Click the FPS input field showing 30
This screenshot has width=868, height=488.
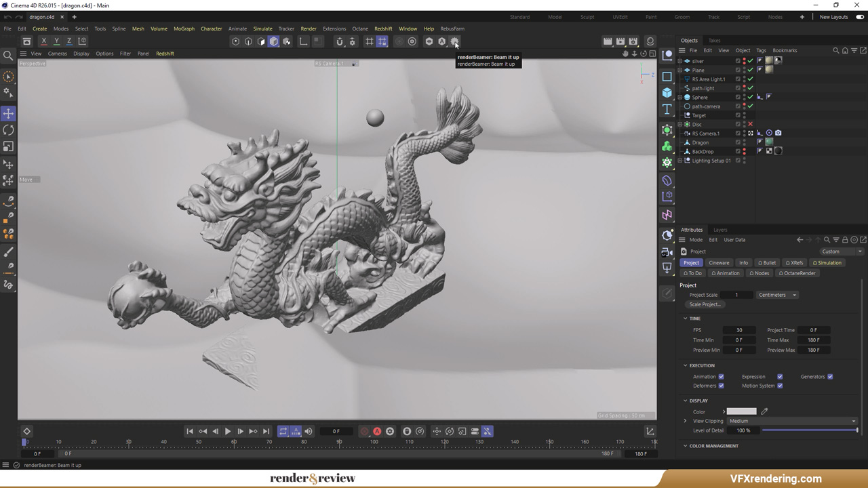(x=739, y=330)
